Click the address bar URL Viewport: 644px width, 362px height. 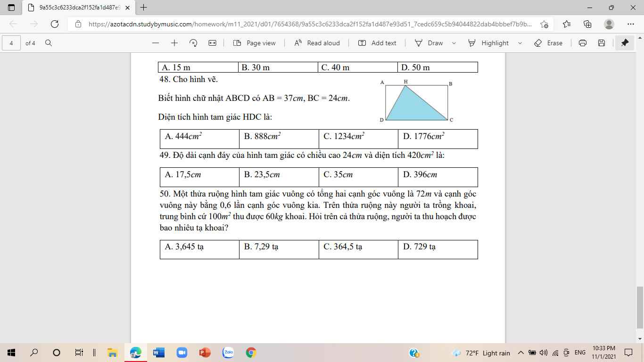point(310,24)
